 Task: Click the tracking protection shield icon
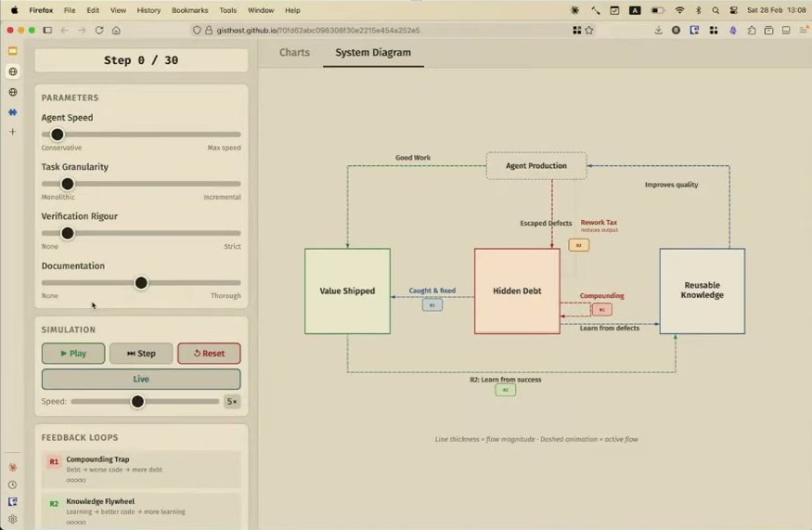click(197, 31)
